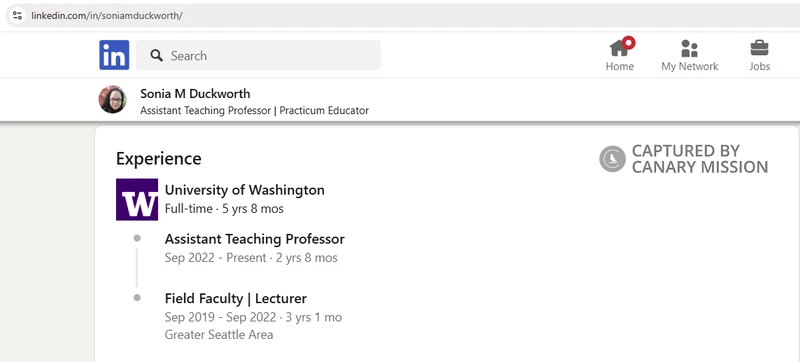
Task: Open the Jobs briefcase icon
Action: (x=759, y=48)
